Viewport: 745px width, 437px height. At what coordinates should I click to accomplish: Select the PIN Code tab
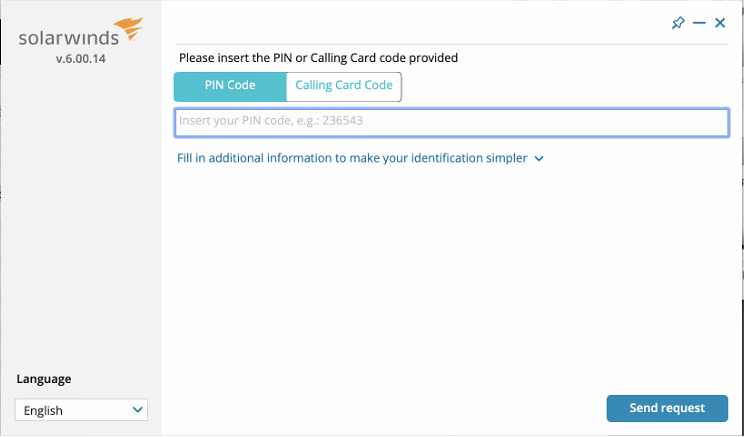coord(230,86)
